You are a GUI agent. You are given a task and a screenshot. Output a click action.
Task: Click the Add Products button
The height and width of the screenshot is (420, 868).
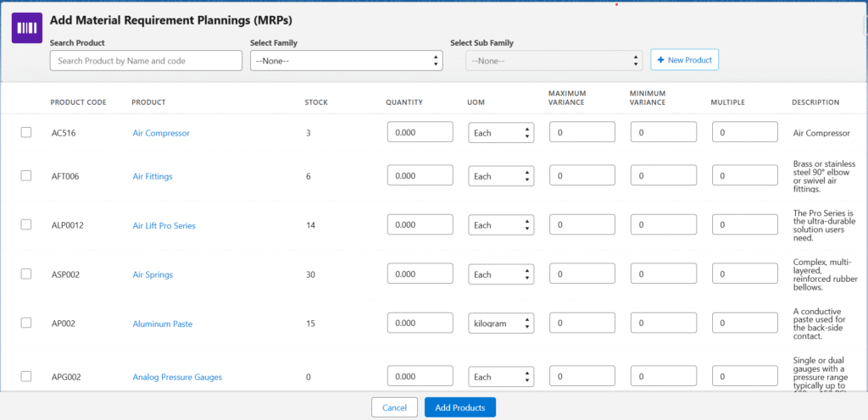459,407
